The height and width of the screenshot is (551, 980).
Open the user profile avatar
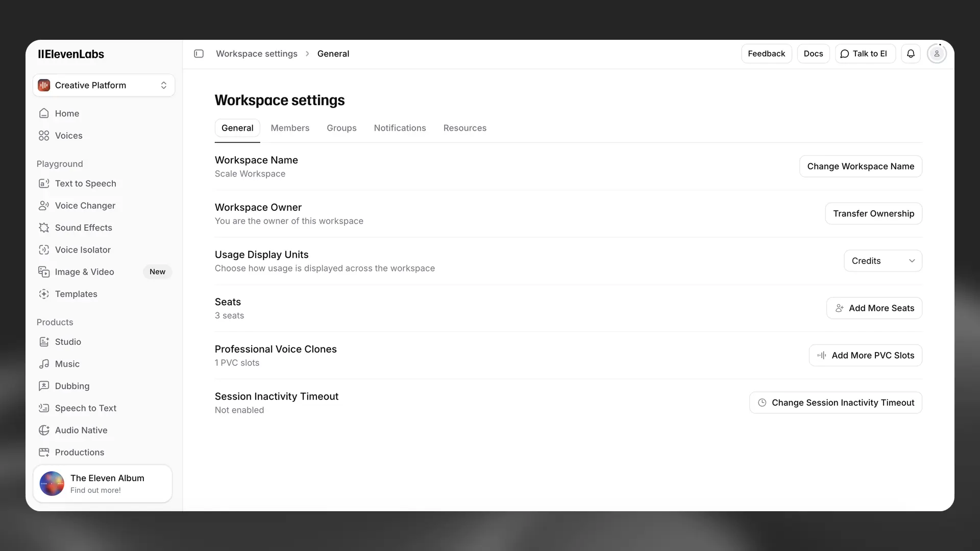937,54
